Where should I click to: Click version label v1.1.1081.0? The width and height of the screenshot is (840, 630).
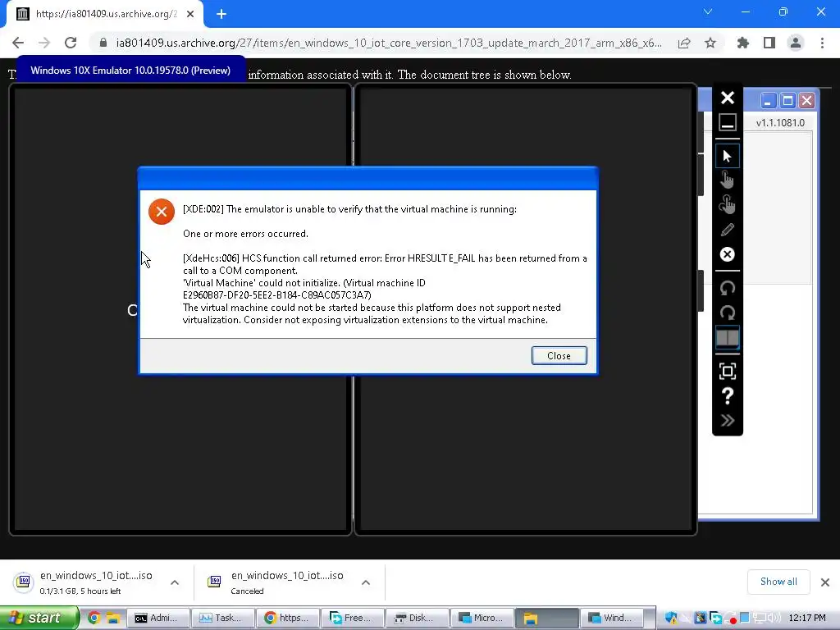click(780, 123)
